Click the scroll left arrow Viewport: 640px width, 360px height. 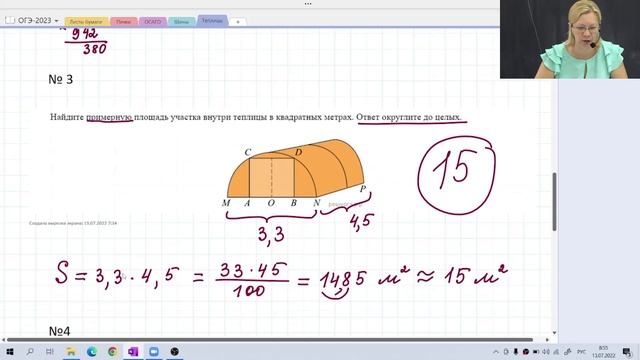[3, 340]
